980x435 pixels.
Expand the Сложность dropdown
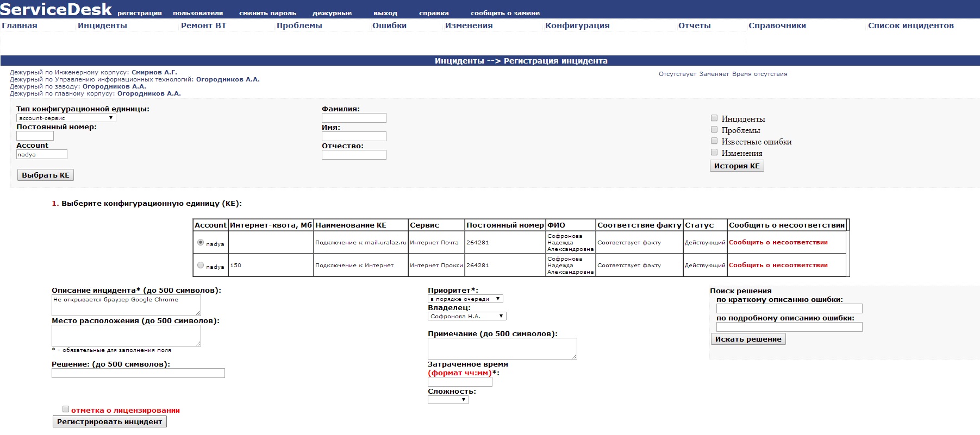(x=448, y=400)
